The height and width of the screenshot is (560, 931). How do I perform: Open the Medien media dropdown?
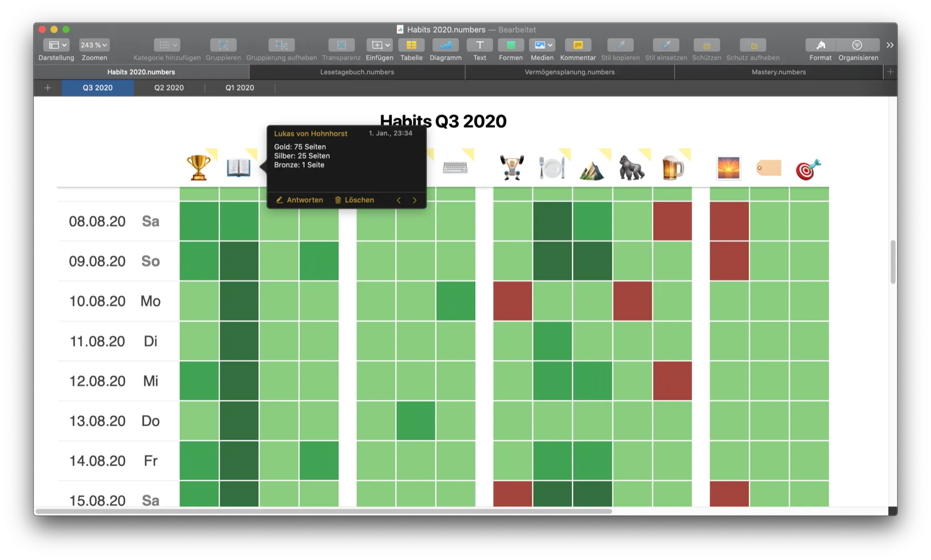pos(542,45)
